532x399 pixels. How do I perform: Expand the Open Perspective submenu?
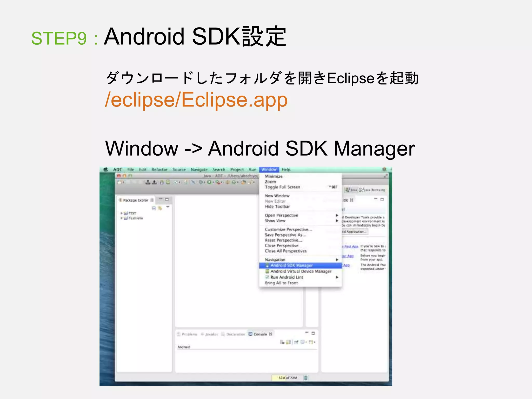[x=300, y=215]
